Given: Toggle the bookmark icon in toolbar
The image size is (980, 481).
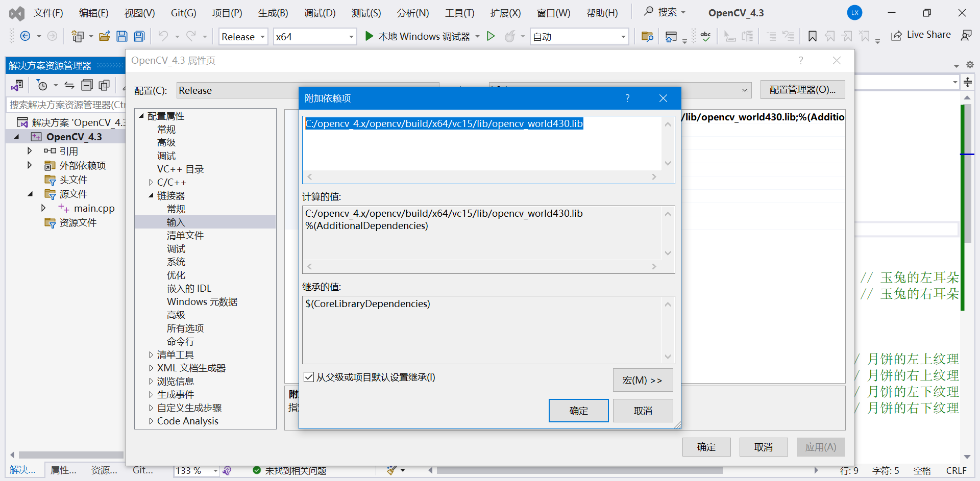Looking at the screenshot, I should click(x=813, y=36).
